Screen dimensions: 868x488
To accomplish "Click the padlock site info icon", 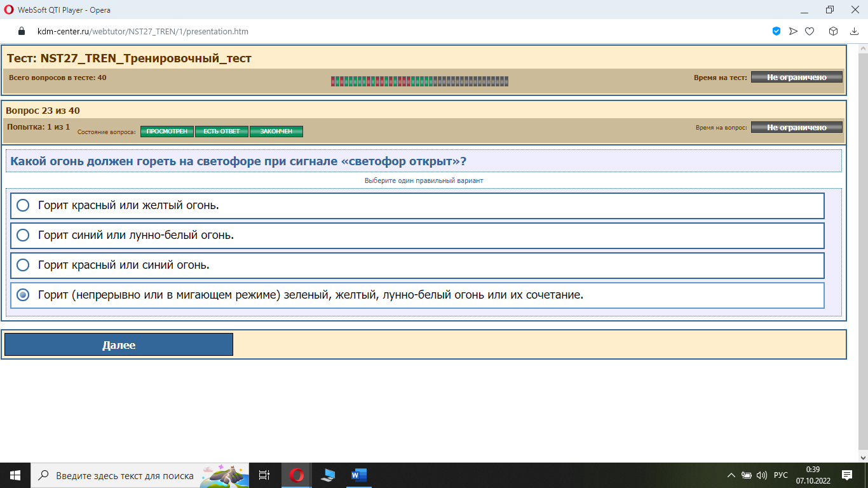I will (x=21, y=31).
